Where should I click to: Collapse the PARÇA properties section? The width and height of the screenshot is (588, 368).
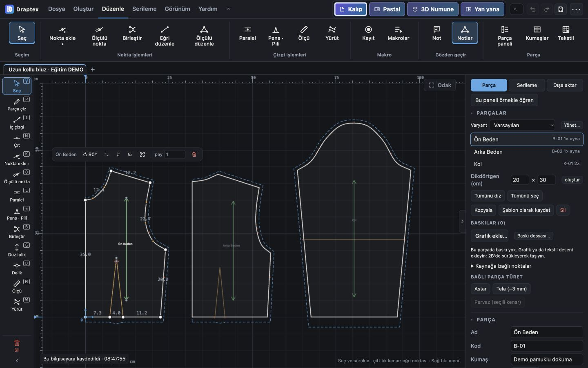[483, 320]
